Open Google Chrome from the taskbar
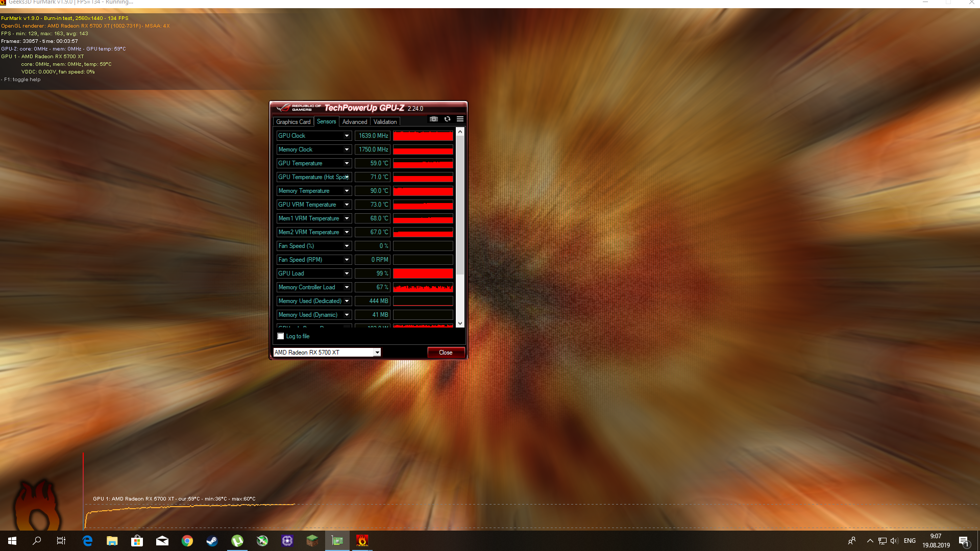The image size is (980, 551). (x=187, y=541)
